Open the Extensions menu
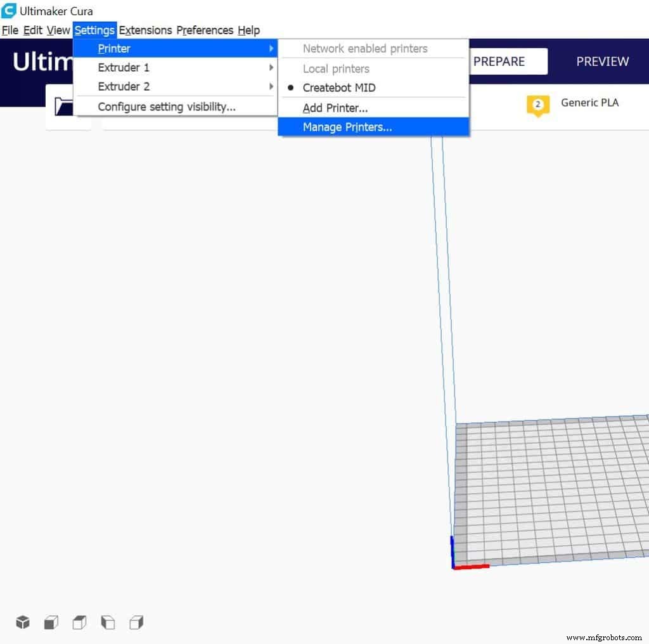 click(145, 30)
